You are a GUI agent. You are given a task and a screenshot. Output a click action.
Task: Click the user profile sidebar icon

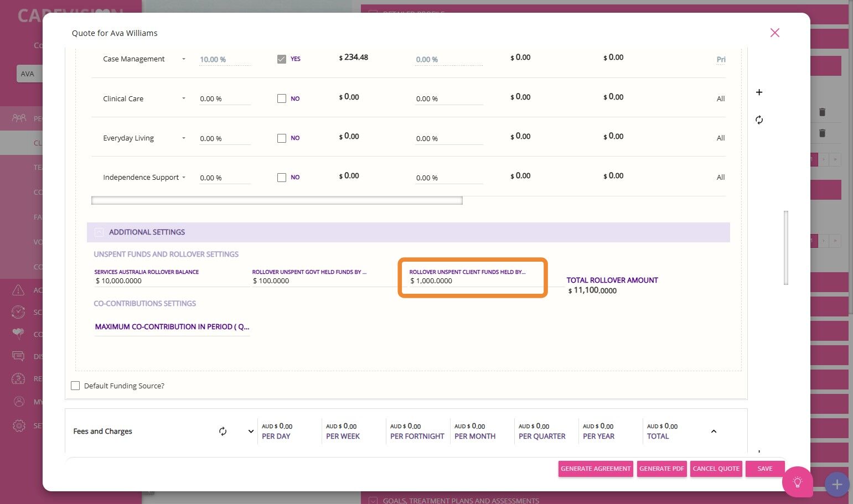pos(19,402)
